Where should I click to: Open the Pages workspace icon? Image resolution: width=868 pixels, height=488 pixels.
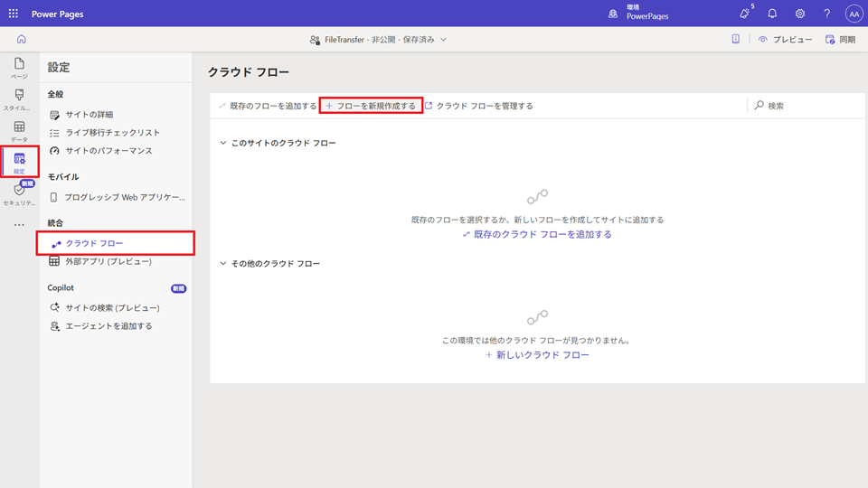pyautogui.click(x=19, y=69)
